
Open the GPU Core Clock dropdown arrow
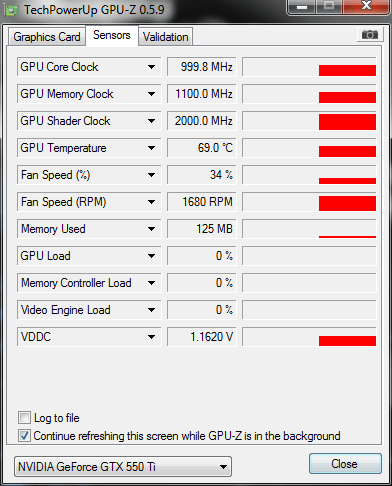click(151, 67)
